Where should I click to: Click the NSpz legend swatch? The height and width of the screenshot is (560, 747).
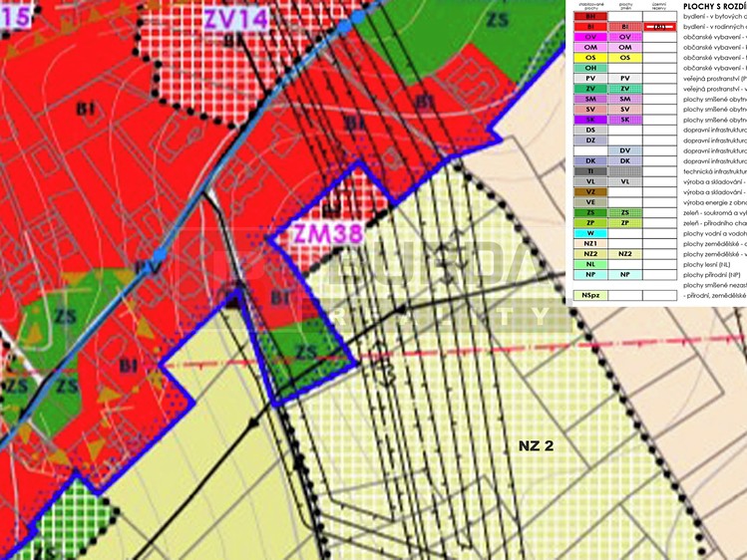590,296
